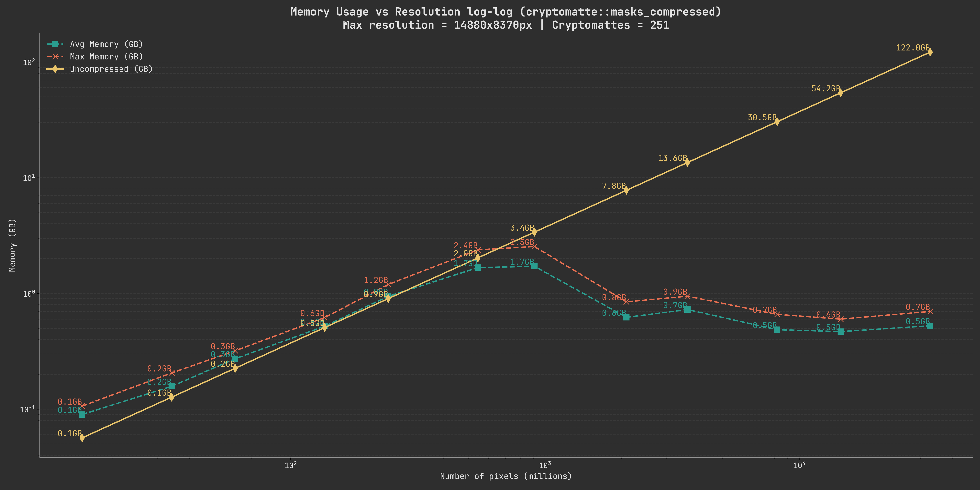Screen dimensions: 980x490
Task: Click the '122.0GB' data label
Action: pyautogui.click(x=913, y=48)
